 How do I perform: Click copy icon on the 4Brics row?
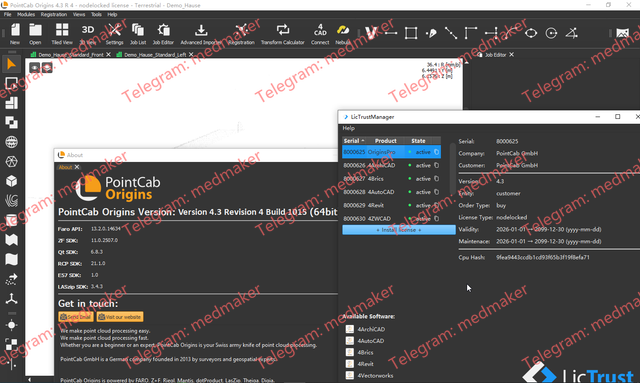point(436,178)
